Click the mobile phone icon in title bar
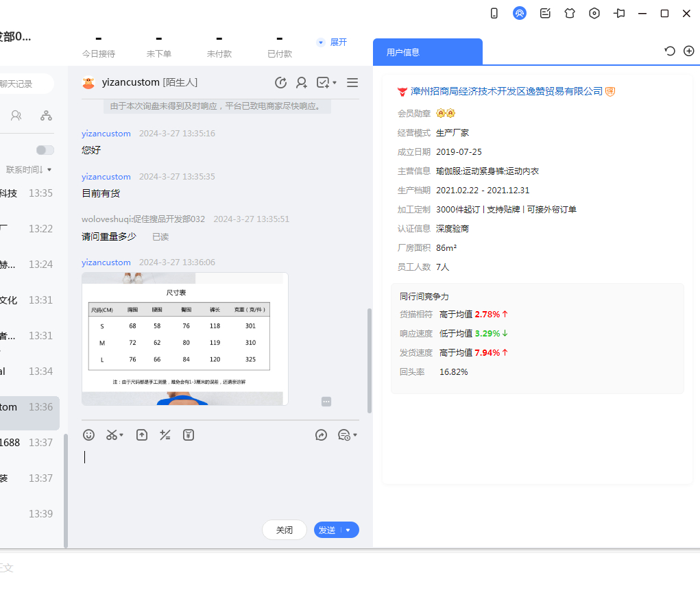This screenshot has width=700, height=599. click(x=494, y=13)
